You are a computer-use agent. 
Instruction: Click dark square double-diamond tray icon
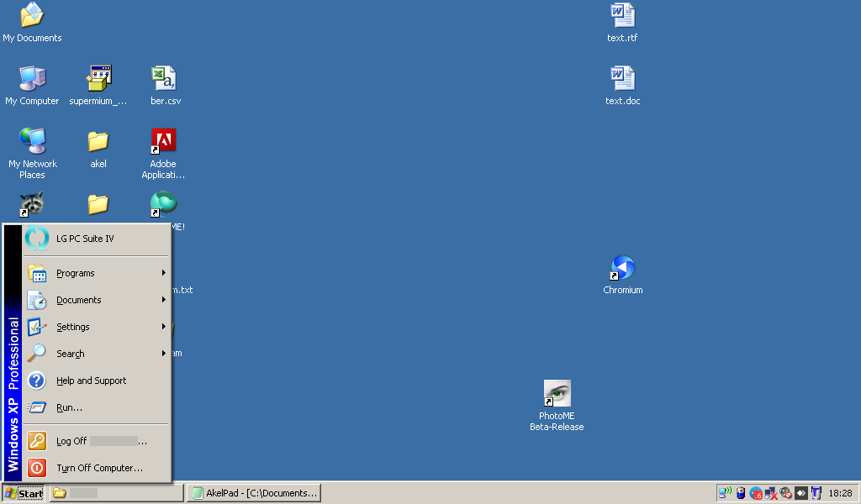coord(801,493)
